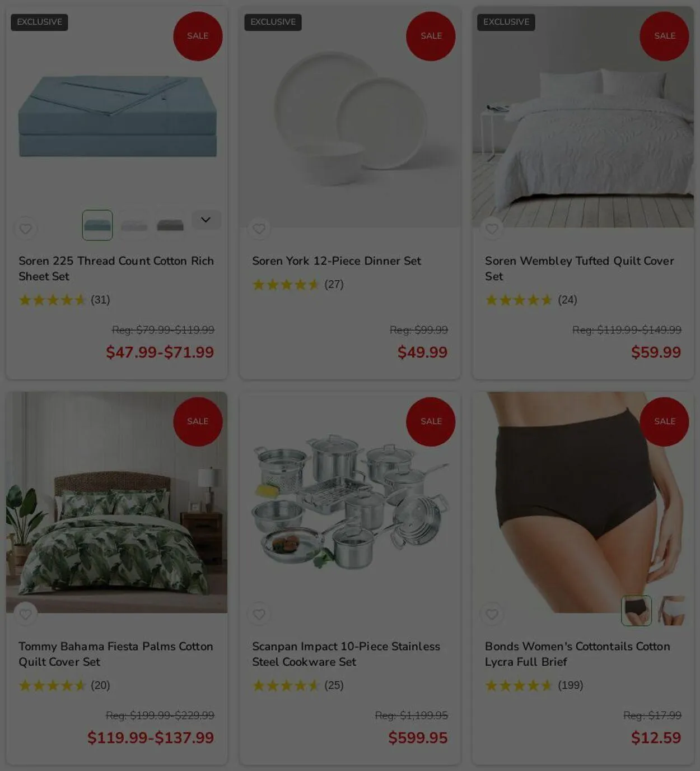Click EXCLUSIVE tag on Soren York Dinner Set
The image size is (700, 771).
(273, 22)
